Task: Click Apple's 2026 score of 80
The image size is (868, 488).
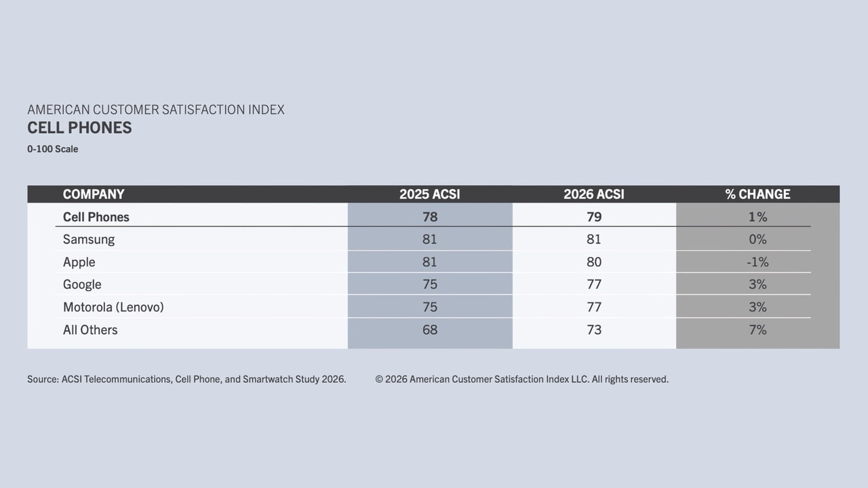Action: (593, 262)
